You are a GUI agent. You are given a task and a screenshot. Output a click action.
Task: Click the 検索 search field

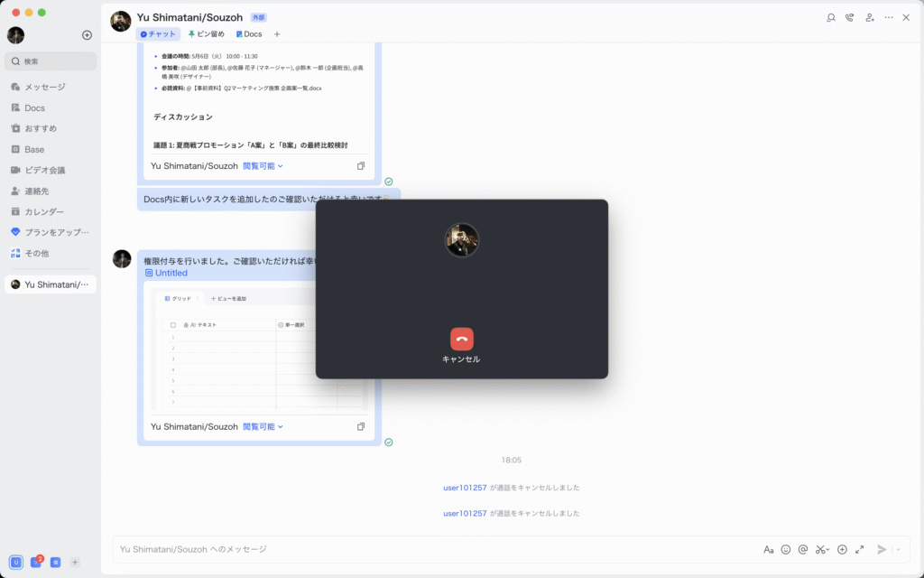pyautogui.click(x=51, y=61)
